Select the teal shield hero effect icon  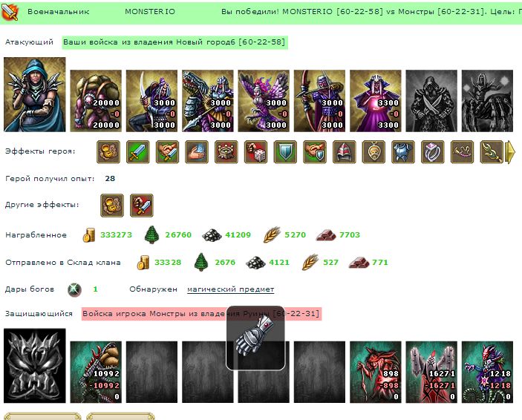pos(285,152)
